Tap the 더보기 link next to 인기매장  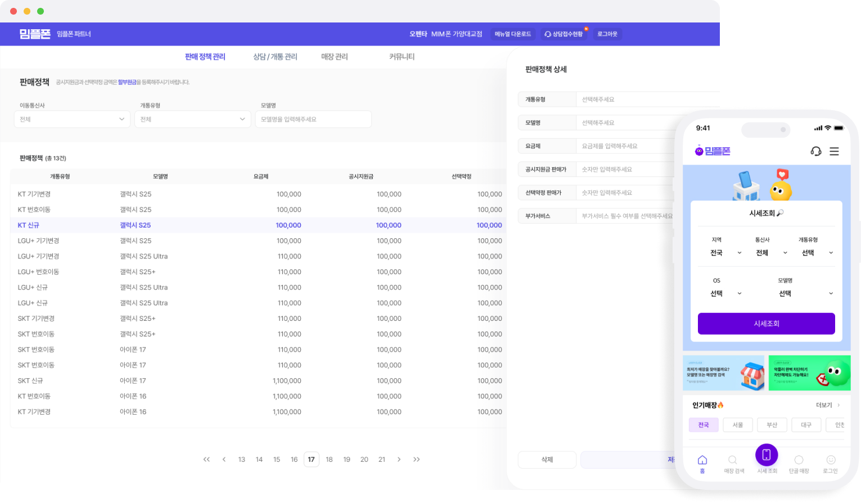(x=828, y=405)
